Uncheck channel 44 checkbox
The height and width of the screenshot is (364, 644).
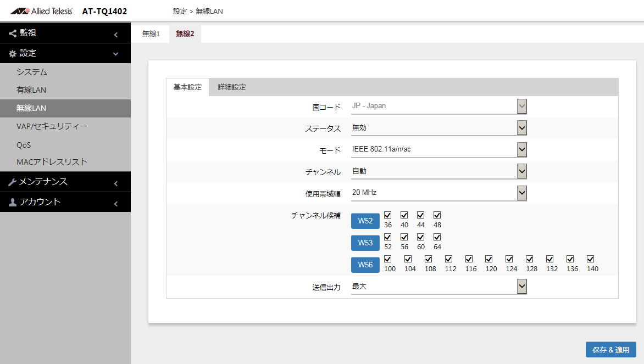click(420, 215)
